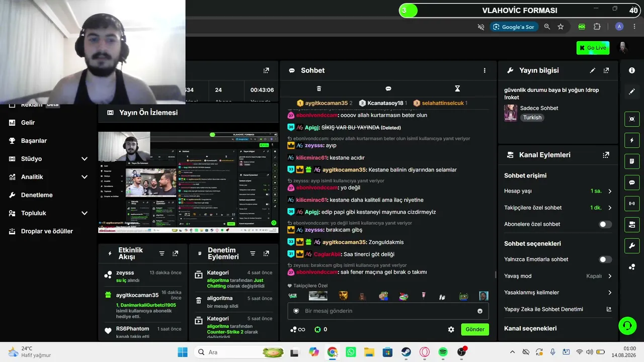This screenshot has width=644, height=362.
Task: Bookmark page with star icon
Action: (x=560, y=27)
